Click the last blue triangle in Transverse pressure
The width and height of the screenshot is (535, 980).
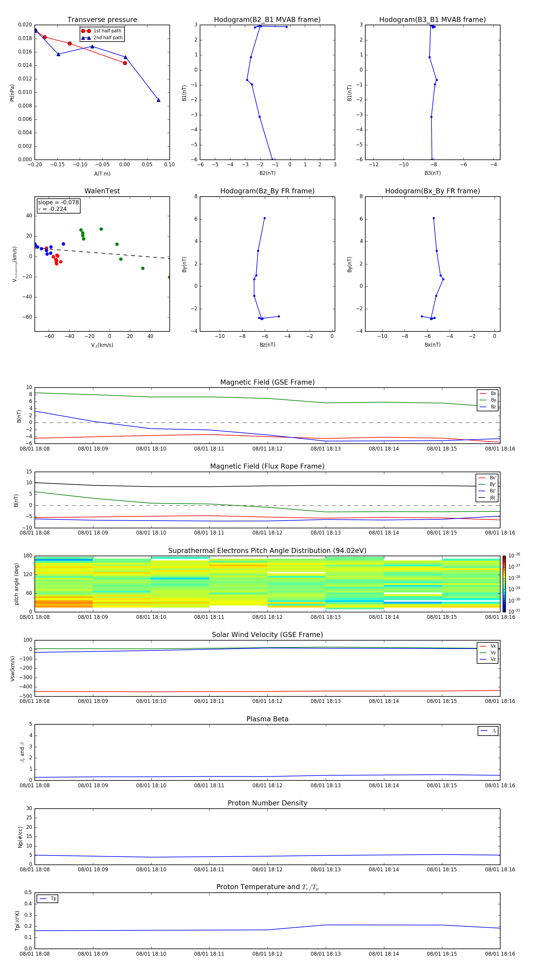(158, 100)
